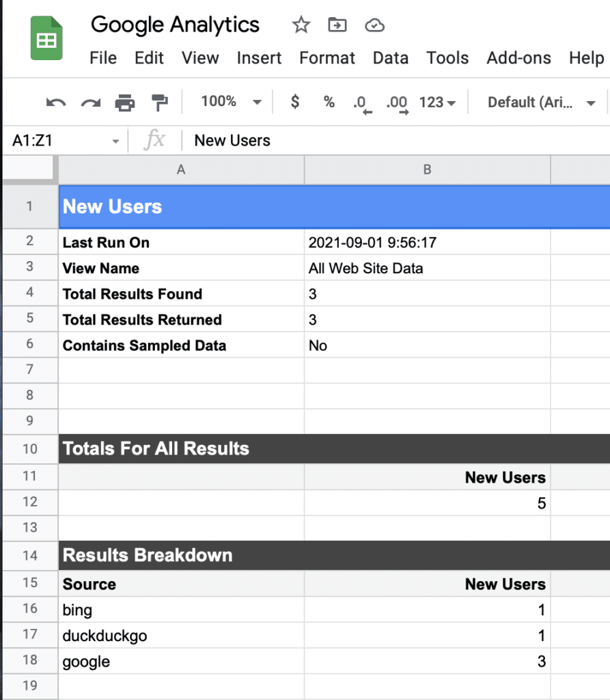The height and width of the screenshot is (700, 610).
Task: Open the Data menu
Action: click(391, 58)
